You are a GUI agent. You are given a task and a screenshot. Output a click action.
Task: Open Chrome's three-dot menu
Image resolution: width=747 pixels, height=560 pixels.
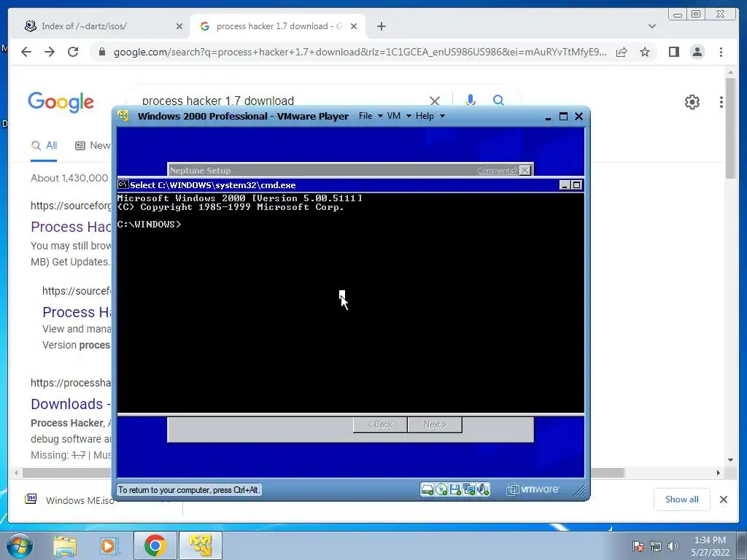(x=721, y=52)
